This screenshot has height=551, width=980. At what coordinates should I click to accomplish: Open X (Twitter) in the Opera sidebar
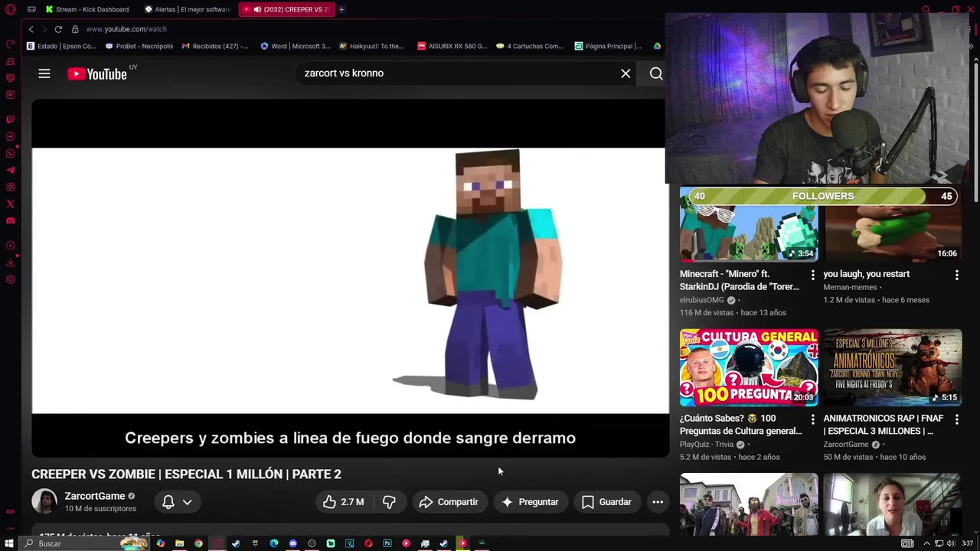(x=10, y=204)
